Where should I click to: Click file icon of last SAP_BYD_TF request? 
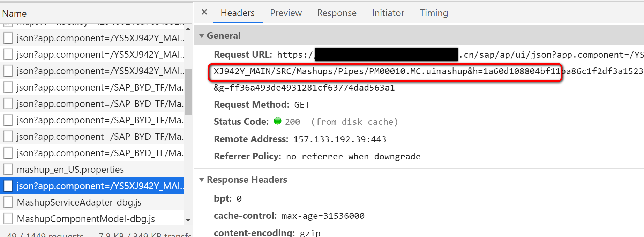(8, 153)
